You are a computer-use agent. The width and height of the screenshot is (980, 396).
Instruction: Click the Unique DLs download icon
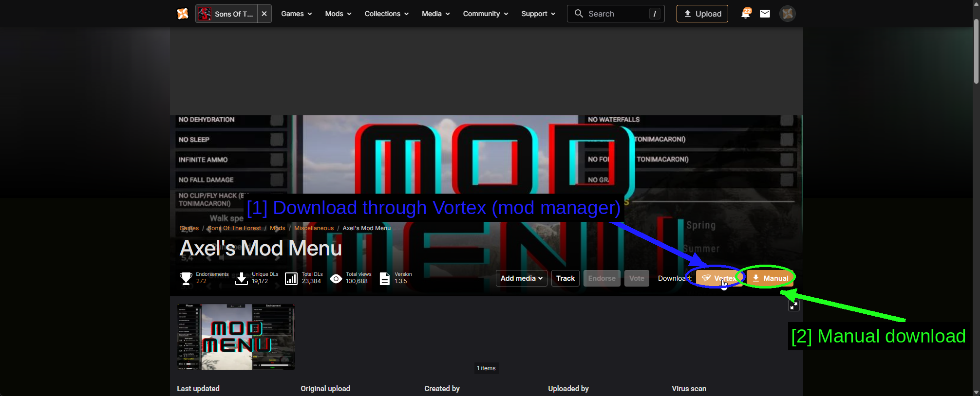[x=242, y=278]
